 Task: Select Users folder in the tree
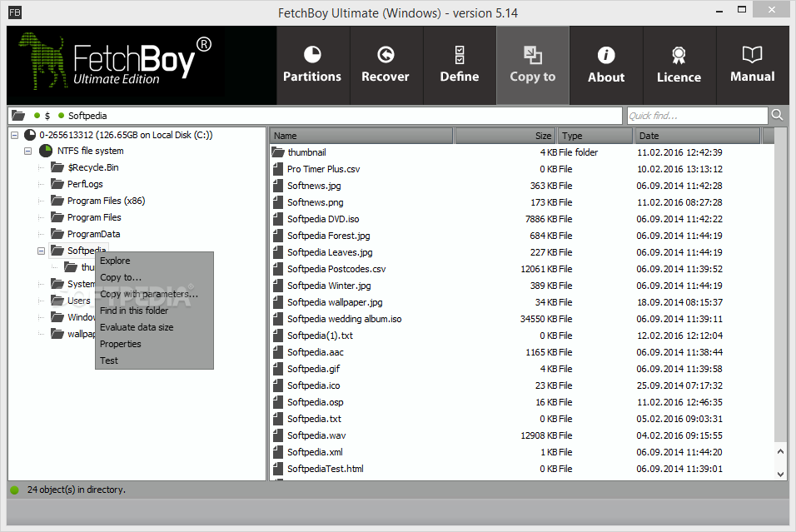(x=79, y=301)
